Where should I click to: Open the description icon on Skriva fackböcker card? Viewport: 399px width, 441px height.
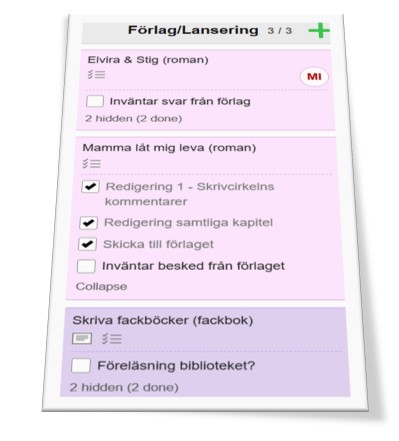coord(82,339)
